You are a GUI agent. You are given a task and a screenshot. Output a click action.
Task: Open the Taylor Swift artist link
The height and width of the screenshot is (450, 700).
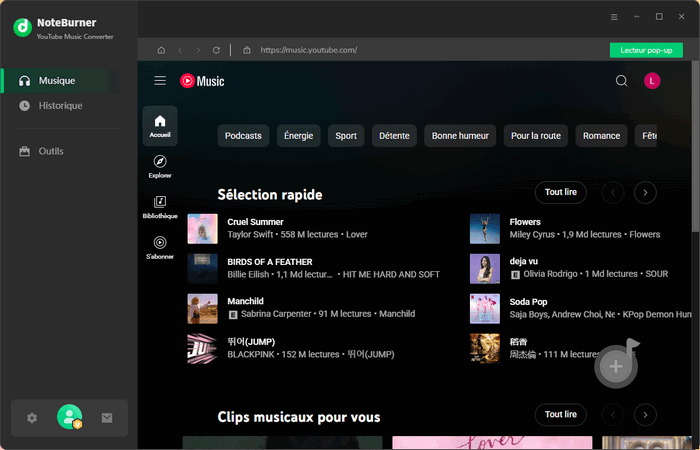(250, 234)
